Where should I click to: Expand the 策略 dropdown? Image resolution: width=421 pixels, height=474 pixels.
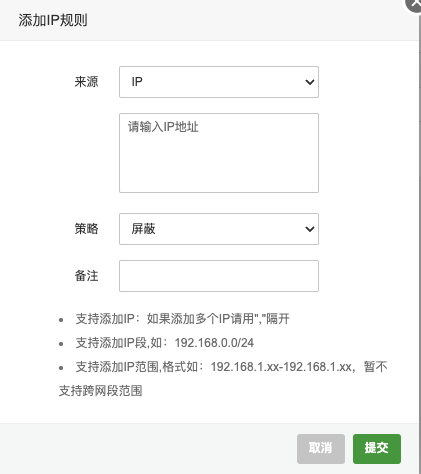pos(219,229)
